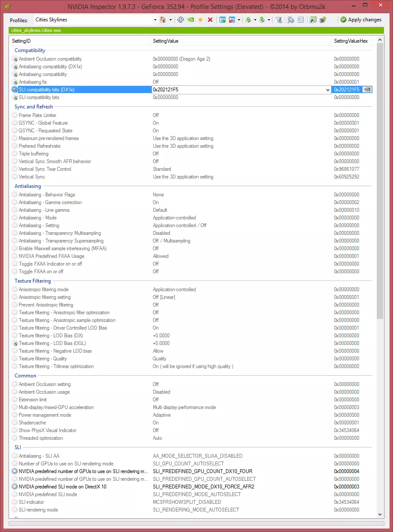Click the cities_skylines/cities.exe application bar
The image size is (393, 532).
pyautogui.click(x=196, y=31)
